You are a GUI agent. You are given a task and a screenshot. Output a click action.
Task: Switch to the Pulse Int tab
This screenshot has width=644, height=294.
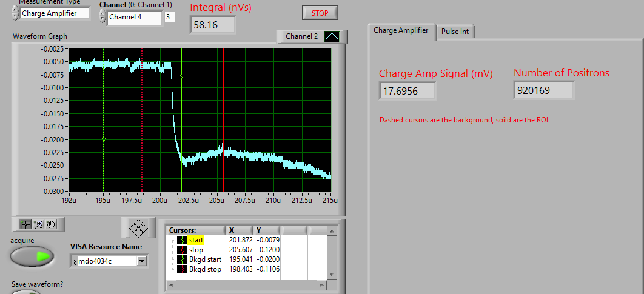click(x=455, y=32)
